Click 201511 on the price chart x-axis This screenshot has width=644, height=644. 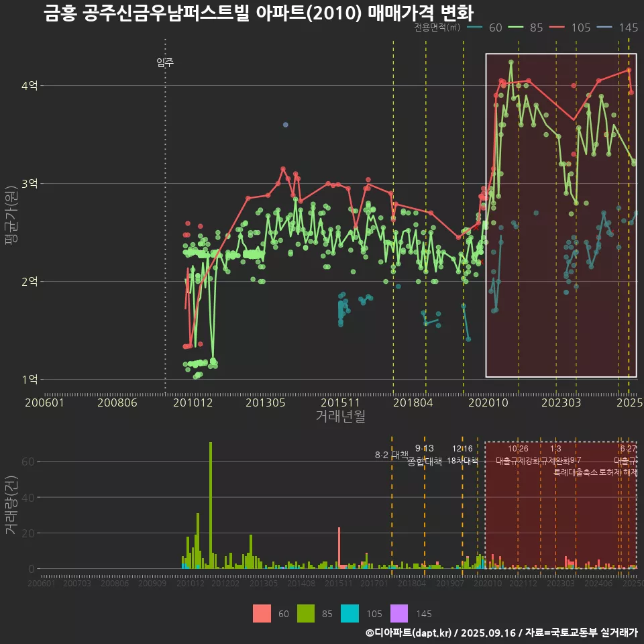pos(340,402)
